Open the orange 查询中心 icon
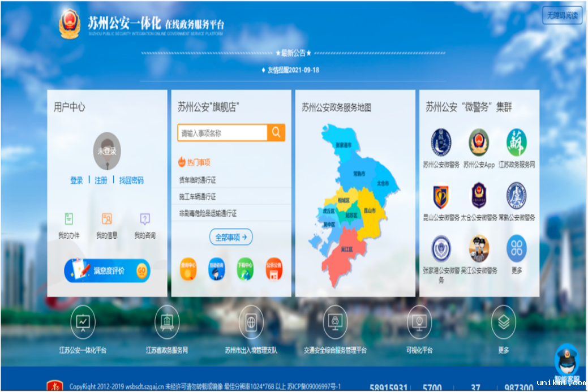588x392 pixels. pos(188,269)
